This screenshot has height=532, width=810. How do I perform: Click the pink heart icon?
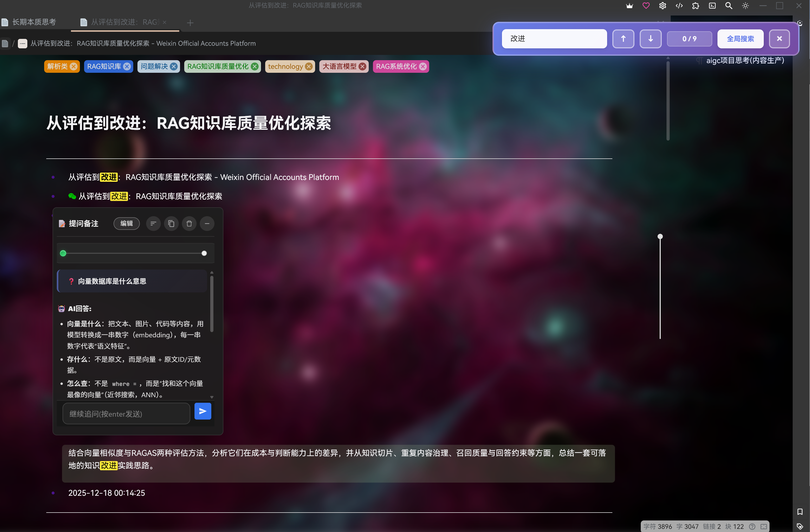pyautogui.click(x=646, y=6)
